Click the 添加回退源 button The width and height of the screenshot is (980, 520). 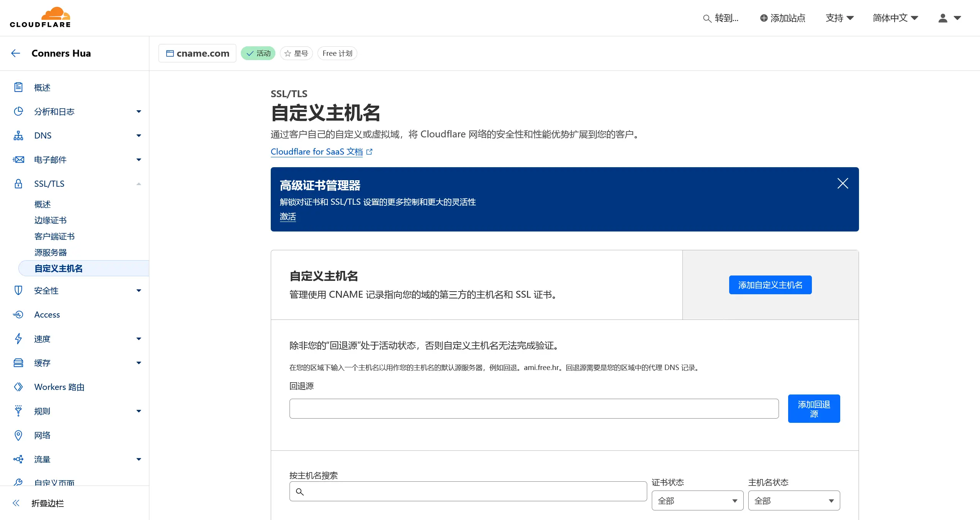pos(814,409)
